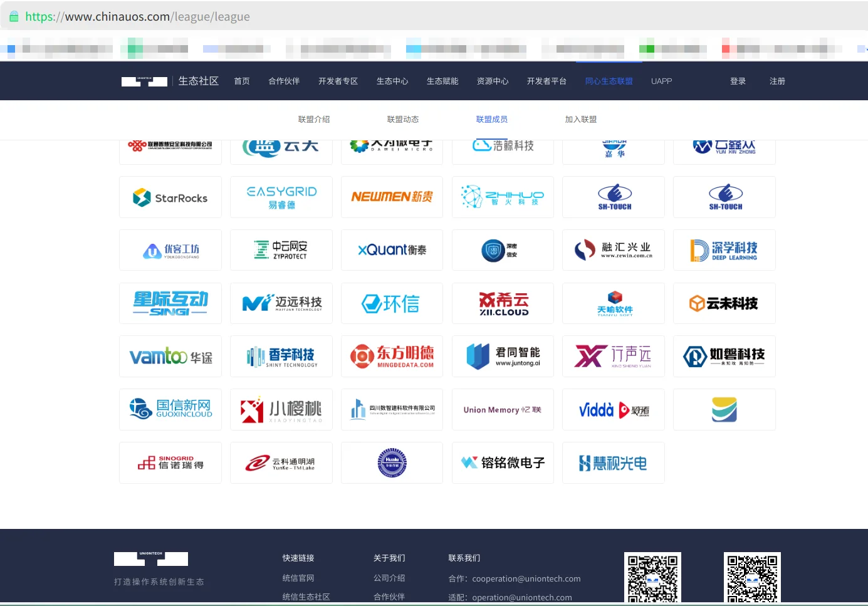Select the 同心生态联盟 navigation item
The width and height of the screenshot is (868, 606).
[x=609, y=81]
